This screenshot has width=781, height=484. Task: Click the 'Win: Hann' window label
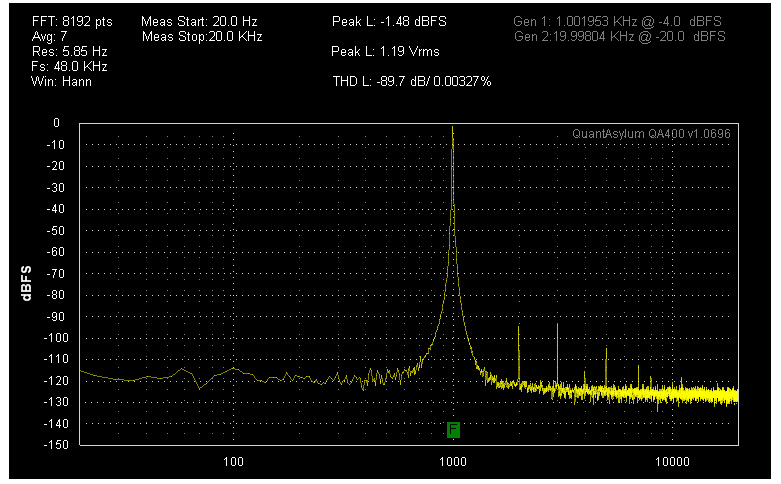(x=61, y=81)
